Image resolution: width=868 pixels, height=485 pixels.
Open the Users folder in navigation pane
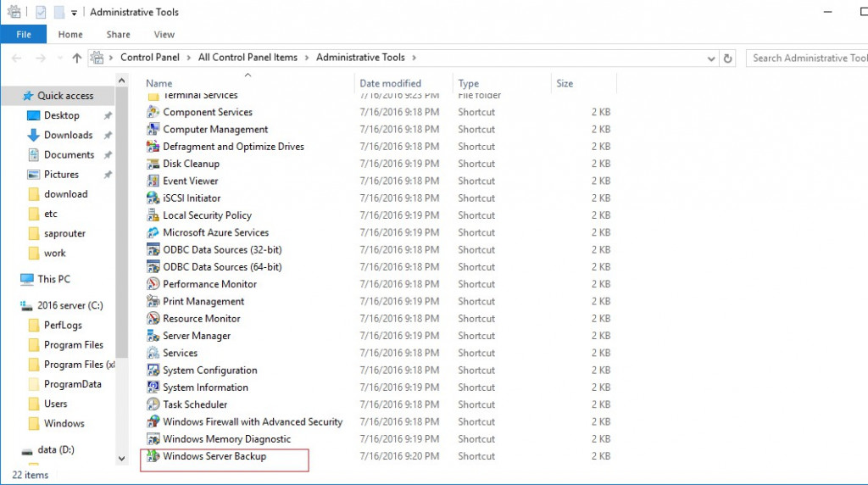pos(55,404)
